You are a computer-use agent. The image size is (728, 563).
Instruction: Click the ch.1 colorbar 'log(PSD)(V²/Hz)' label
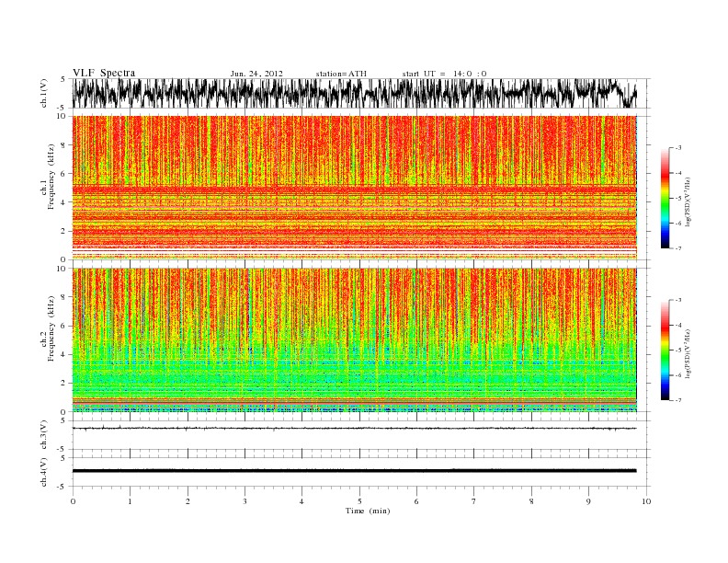pos(688,201)
